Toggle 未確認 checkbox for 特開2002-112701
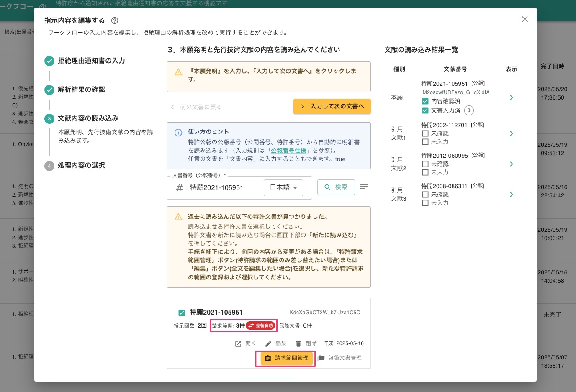This screenshot has height=392, width=576. [425, 133]
